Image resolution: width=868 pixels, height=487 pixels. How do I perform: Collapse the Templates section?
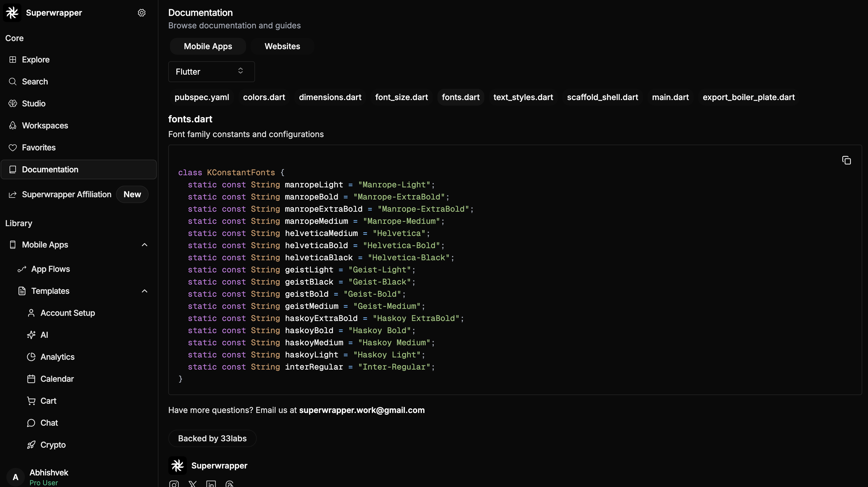tap(145, 291)
